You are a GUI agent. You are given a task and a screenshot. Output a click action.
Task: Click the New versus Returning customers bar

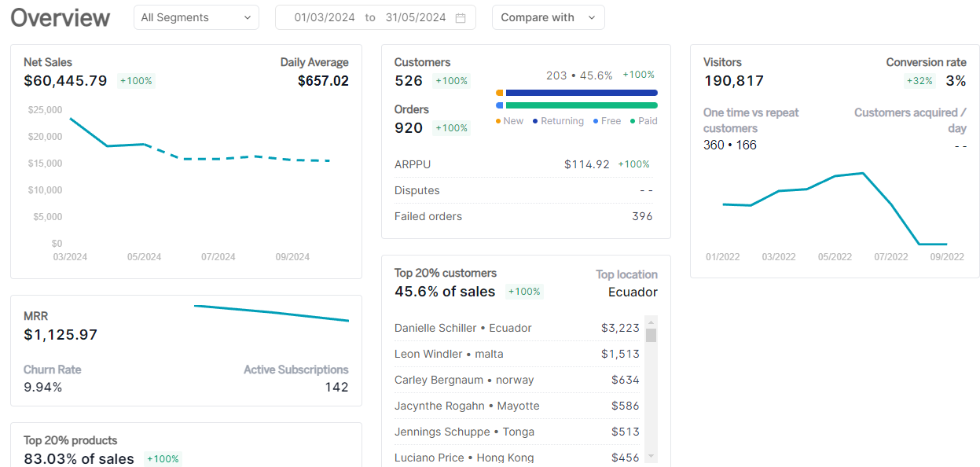tap(577, 93)
